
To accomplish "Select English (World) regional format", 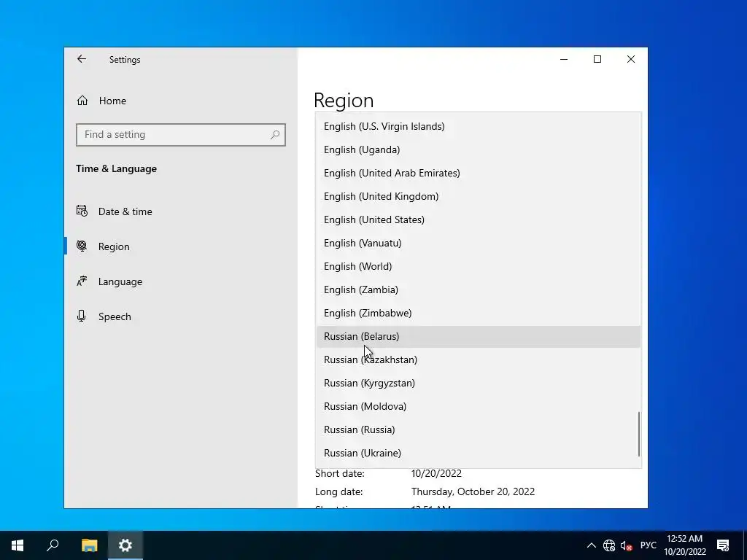I will pos(479,266).
